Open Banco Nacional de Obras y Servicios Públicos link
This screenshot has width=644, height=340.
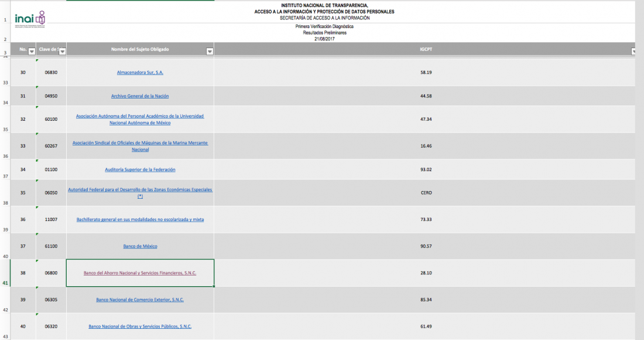(140, 326)
